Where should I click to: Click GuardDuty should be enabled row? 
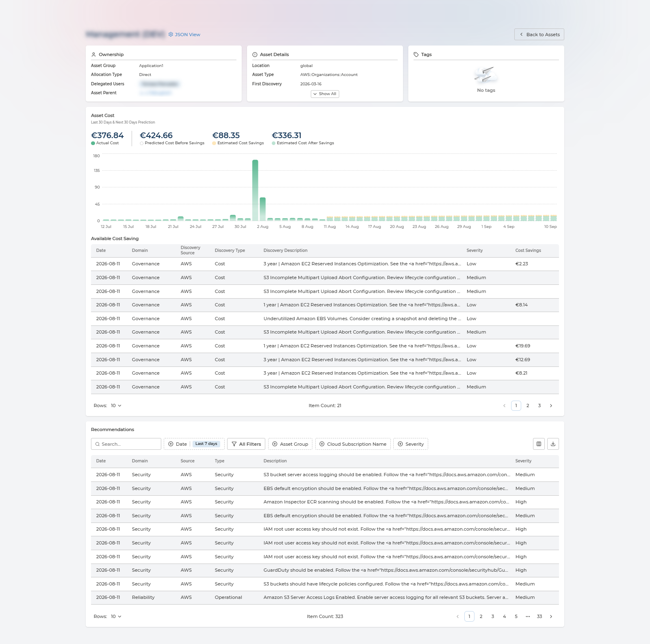point(325,570)
